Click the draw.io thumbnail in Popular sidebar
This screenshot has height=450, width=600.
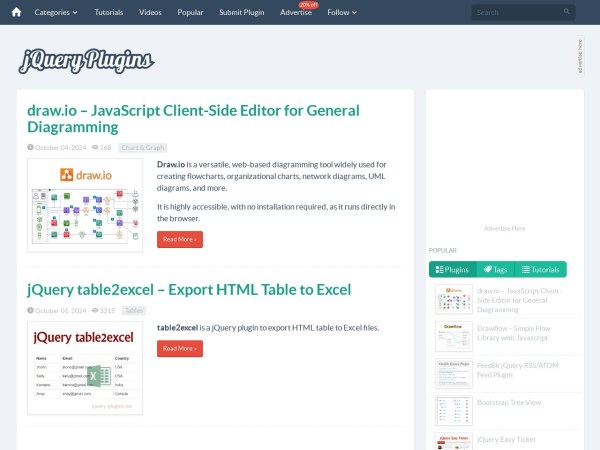coord(453,298)
